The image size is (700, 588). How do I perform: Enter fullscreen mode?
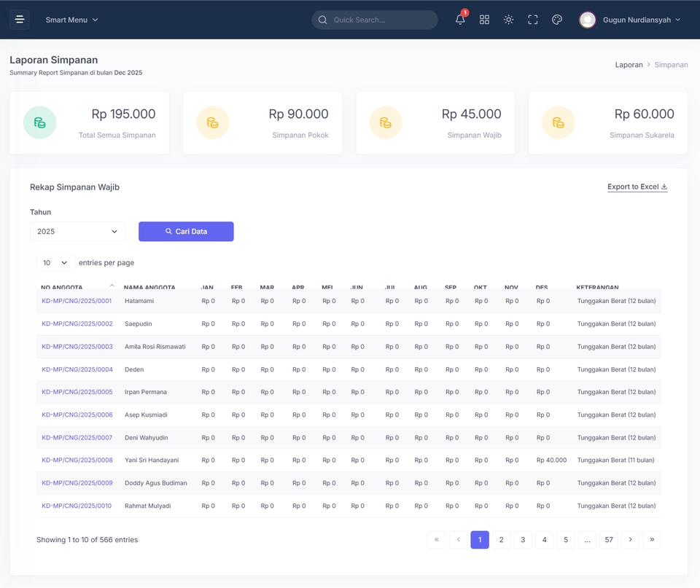[532, 20]
